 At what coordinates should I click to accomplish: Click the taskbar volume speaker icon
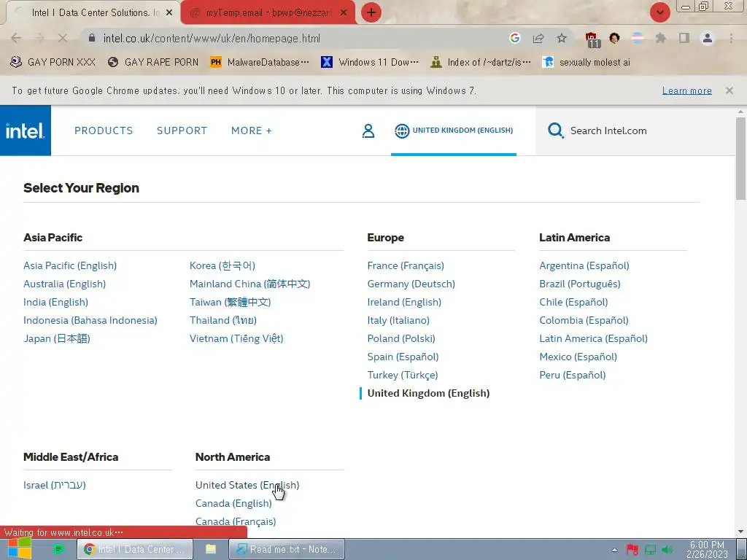click(x=667, y=550)
